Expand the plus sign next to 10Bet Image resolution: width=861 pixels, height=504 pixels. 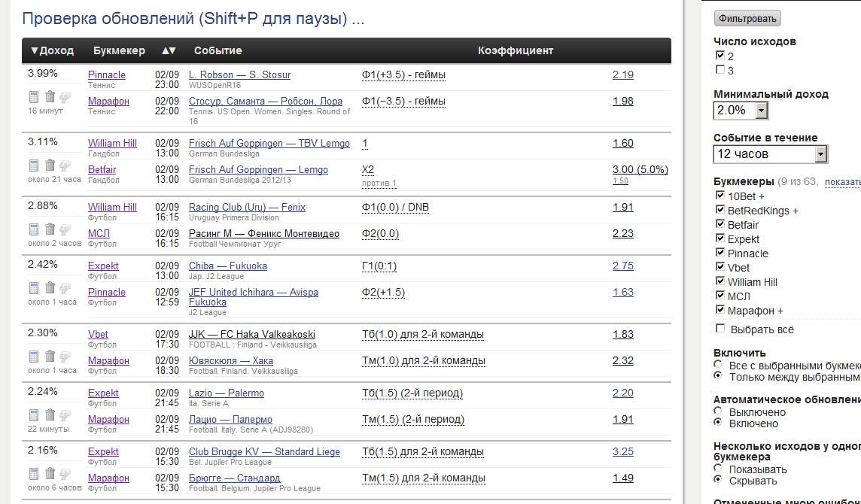[762, 196]
